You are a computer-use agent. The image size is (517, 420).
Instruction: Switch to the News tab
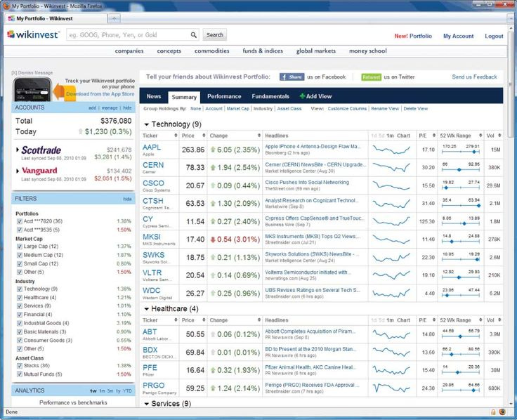[154, 96]
